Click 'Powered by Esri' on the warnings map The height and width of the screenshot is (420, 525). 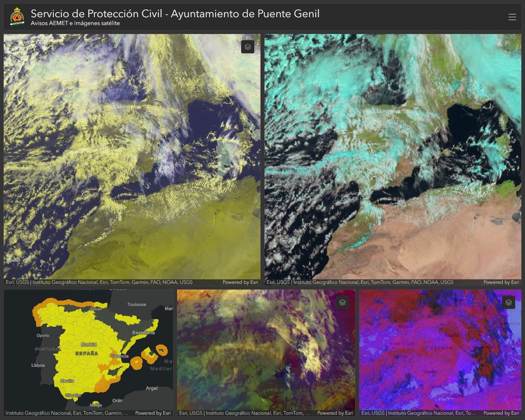(x=153, y=413)
